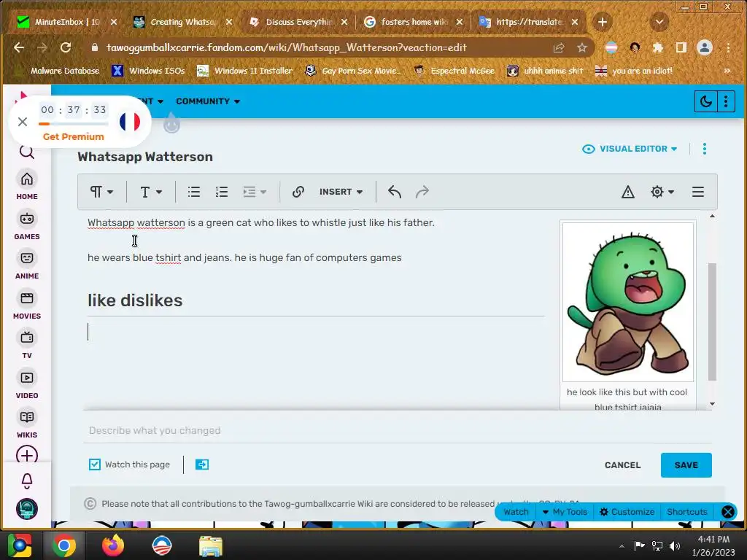Open the GAMES section
This screenshot has width=747, height=560.
tap(27, 226)
